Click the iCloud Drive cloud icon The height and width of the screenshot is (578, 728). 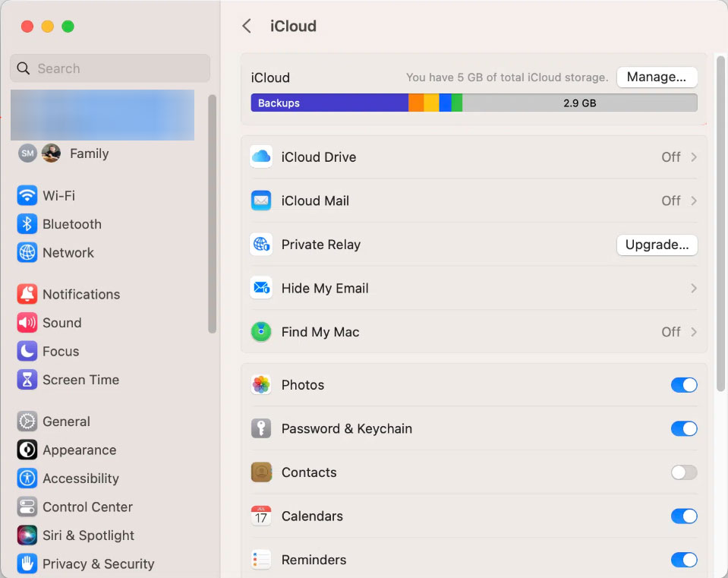pyautogui.click(x=260, y=156)
